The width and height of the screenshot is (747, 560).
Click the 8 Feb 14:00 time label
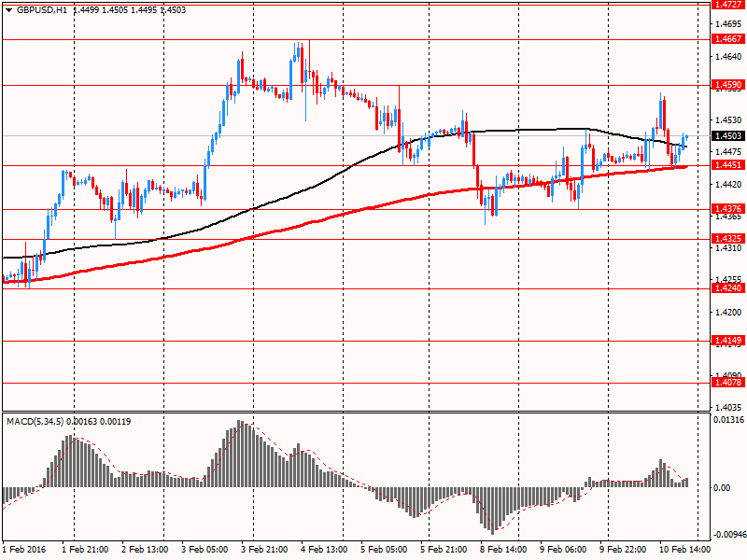503,550
